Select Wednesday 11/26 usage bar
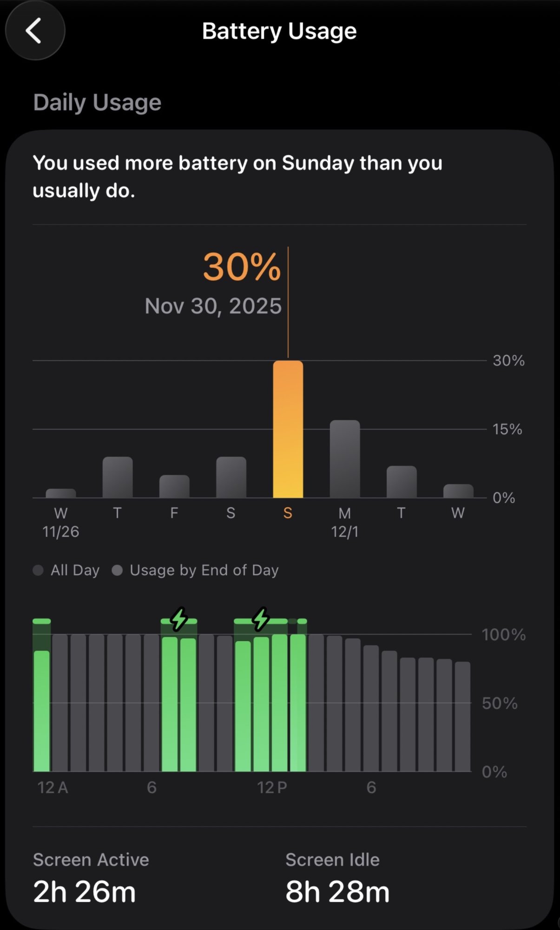This screenshot has height=930, width=560. point(61,493)
